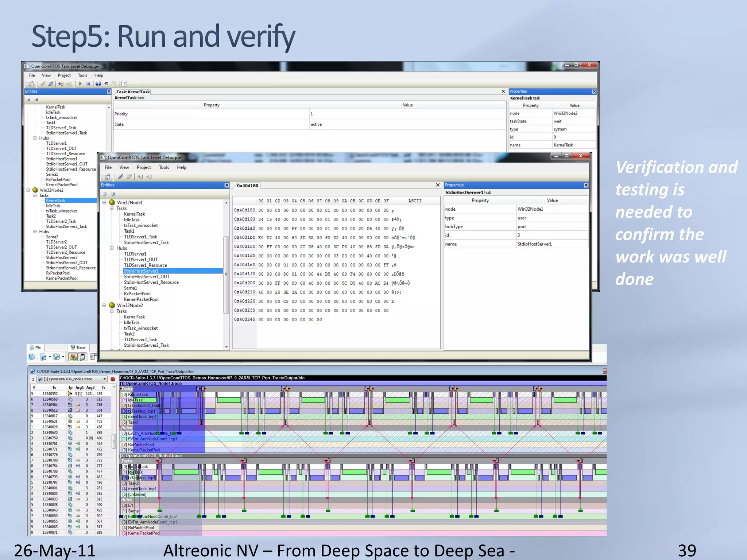This screenshot has height=560, width=747.
Task: Switch to the Tracer tab
Action: coord(78,347)
